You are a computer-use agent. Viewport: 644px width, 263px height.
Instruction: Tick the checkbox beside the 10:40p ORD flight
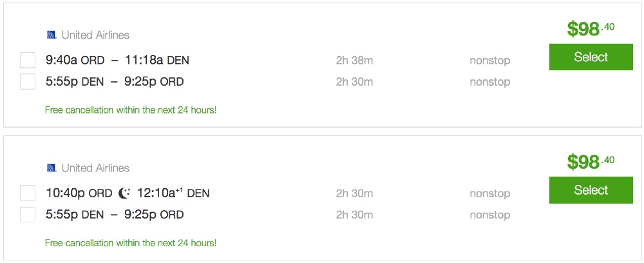28,193
